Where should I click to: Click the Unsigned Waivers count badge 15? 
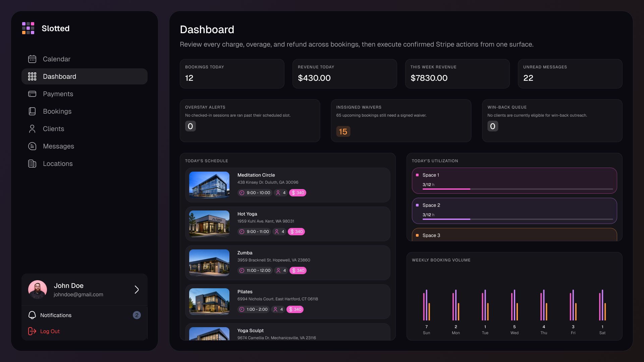point(343,131)
